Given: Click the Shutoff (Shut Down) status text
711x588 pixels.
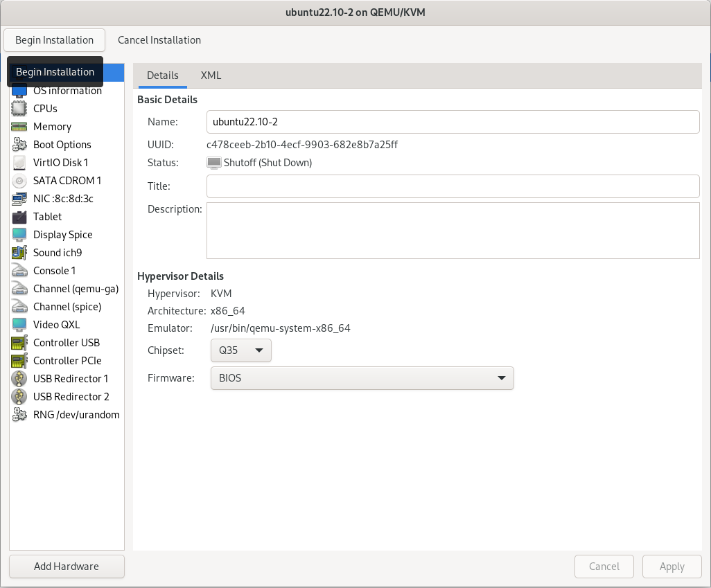Looking at the screenshot, I should click(x=267, y=163).
